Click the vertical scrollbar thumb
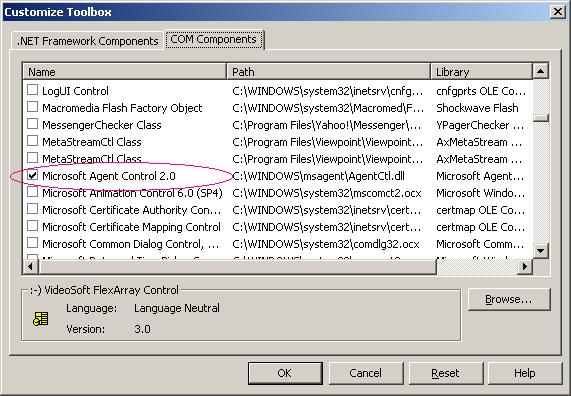This screenshot has height=396, width=571. point(540,118)
